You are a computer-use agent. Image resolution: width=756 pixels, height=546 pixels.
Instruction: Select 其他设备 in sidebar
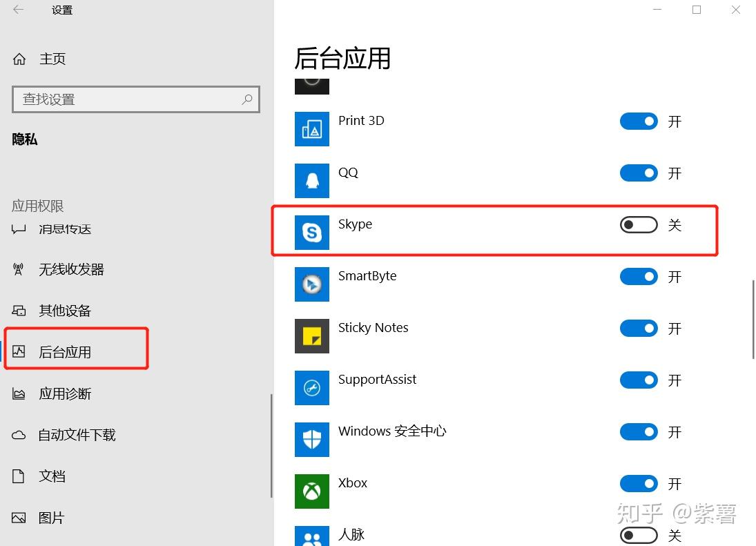pyautogui.click(x=65, y=311)
